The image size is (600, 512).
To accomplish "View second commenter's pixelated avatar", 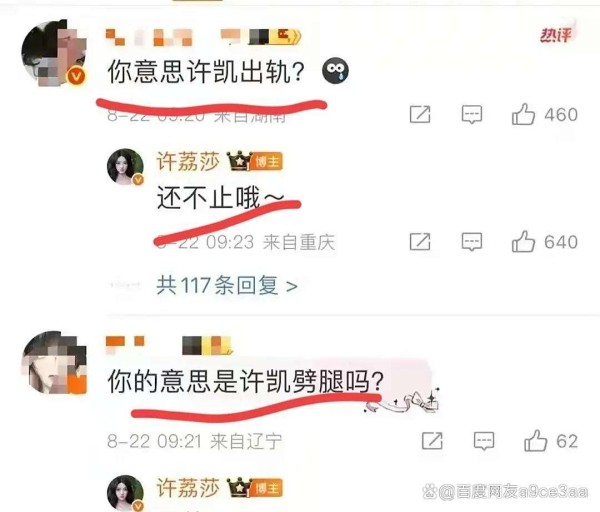I will 54,362.
